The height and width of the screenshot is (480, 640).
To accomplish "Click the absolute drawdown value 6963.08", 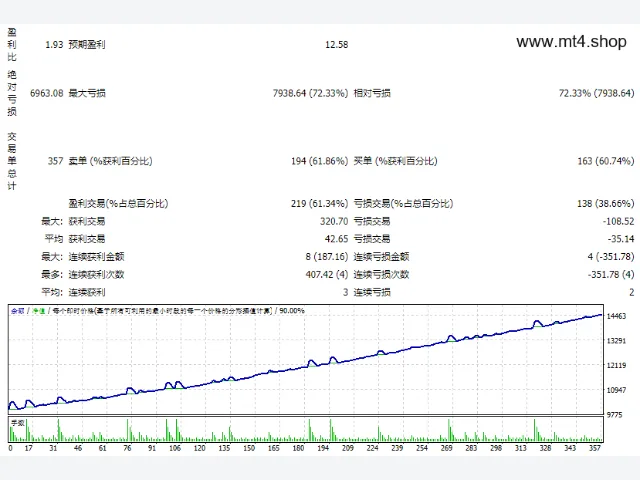I will 47,93.
